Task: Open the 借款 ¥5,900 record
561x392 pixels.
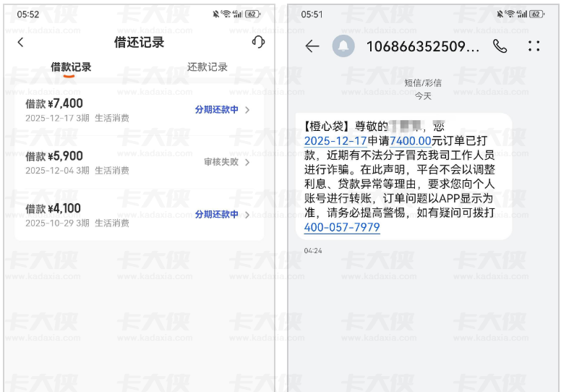Action: (x=140, y=163)
